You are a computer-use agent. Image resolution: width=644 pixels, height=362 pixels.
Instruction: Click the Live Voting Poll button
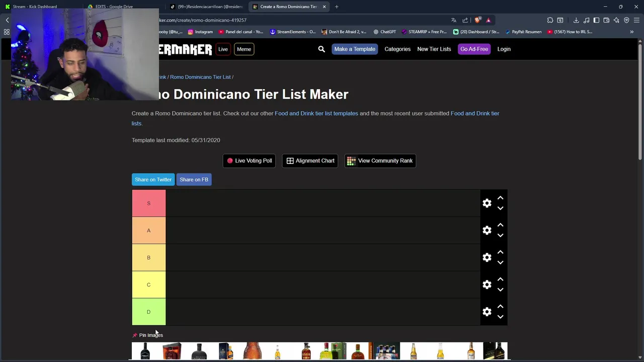249,161
